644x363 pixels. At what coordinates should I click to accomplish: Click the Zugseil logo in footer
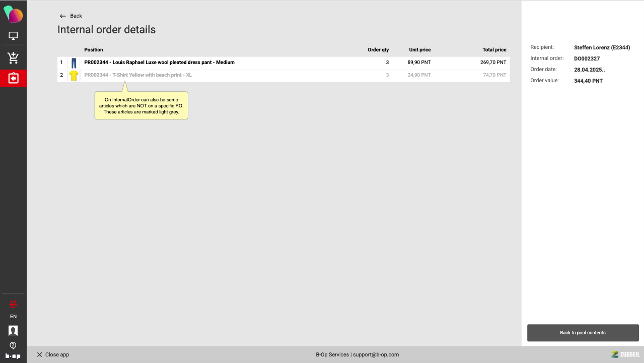point(625,354)
